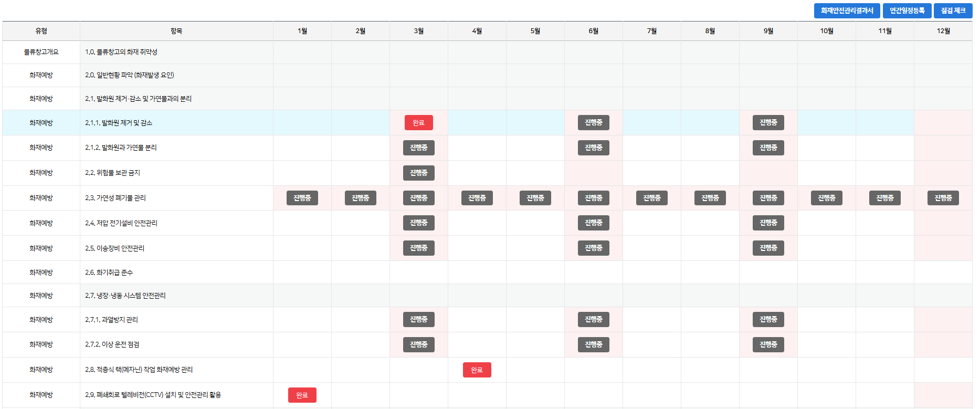The height and width of the screenshot is (409, 980).
Task: Click item 2.6. 화기취급 준수
Action: click(109, 272)
